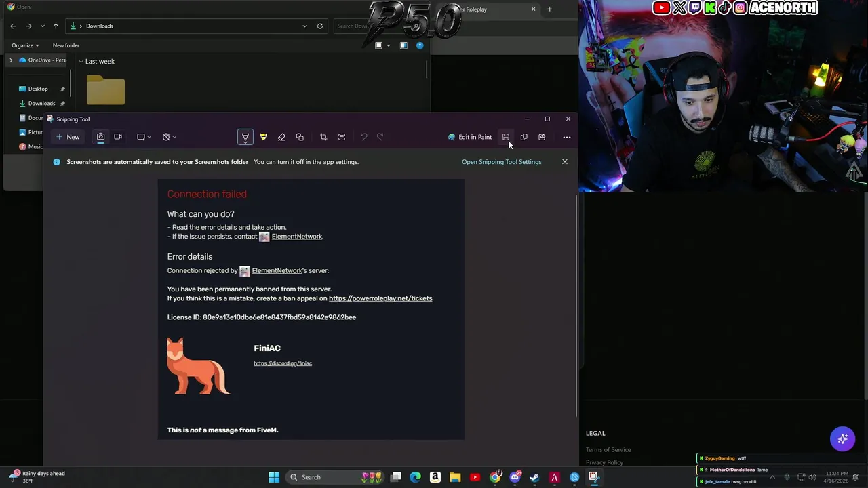Collapse the Last week group
Screen dimensions: 868x488
tap(81, 61)
